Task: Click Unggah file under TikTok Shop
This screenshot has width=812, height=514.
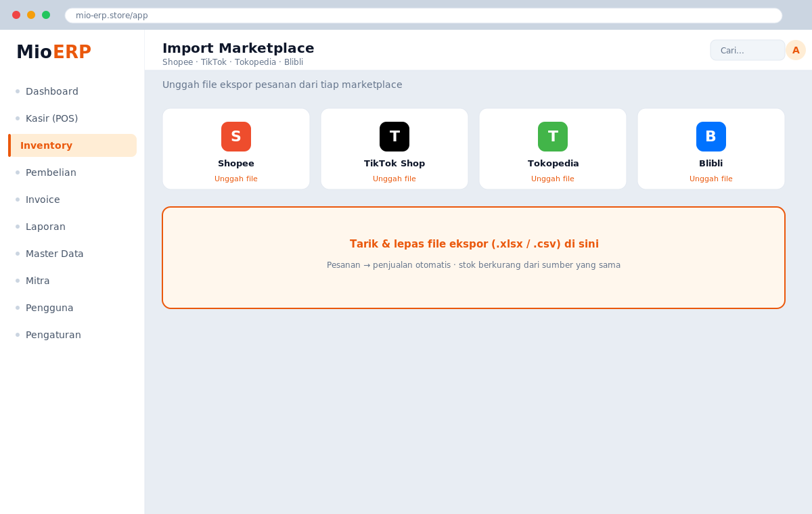Action: pos(394,179)
